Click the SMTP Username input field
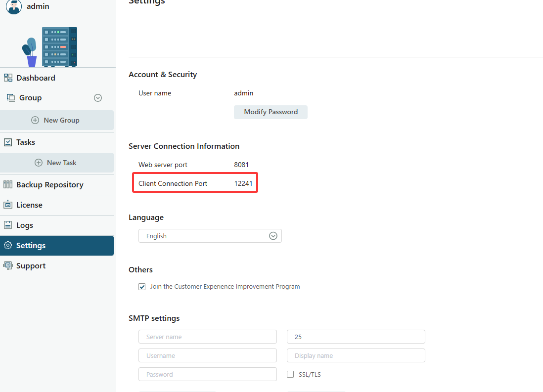The image size is (543, 392). pos(207,356)
